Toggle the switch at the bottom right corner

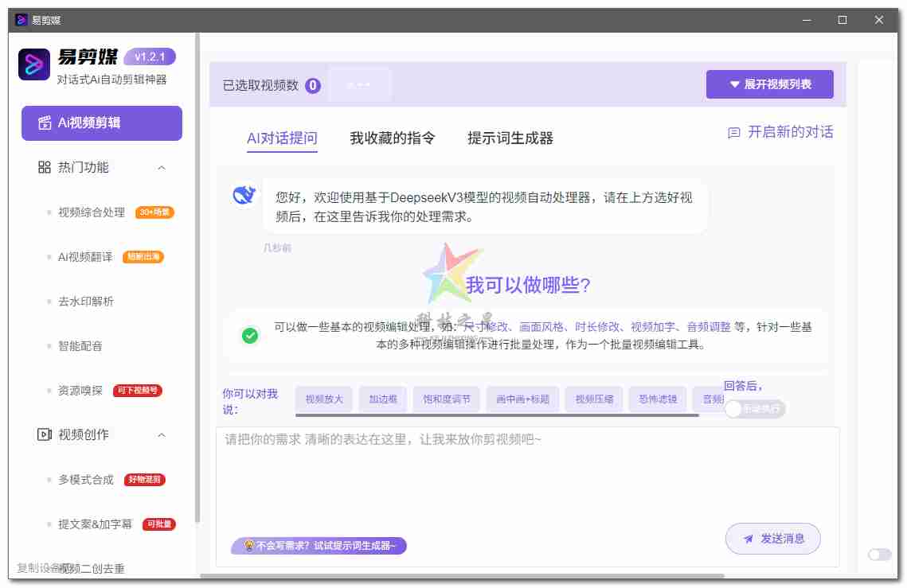[x=878, y=555]
